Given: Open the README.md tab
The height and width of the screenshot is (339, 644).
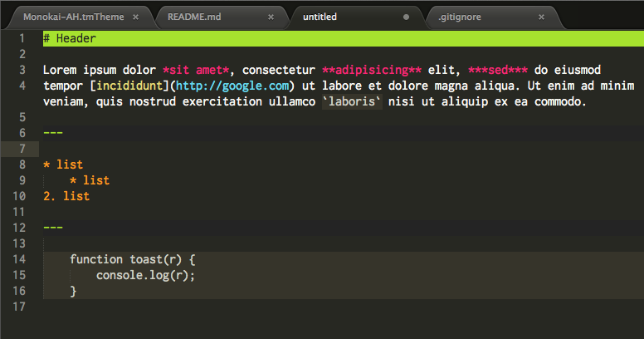Looking at the screenshot, I should click(x=194, y=16).
